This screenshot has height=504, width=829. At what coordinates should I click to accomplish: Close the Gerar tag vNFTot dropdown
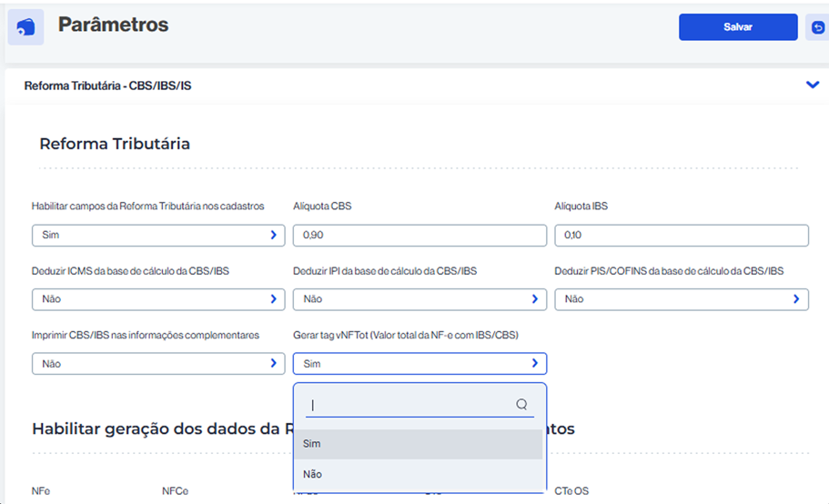[x=420, y=364]
